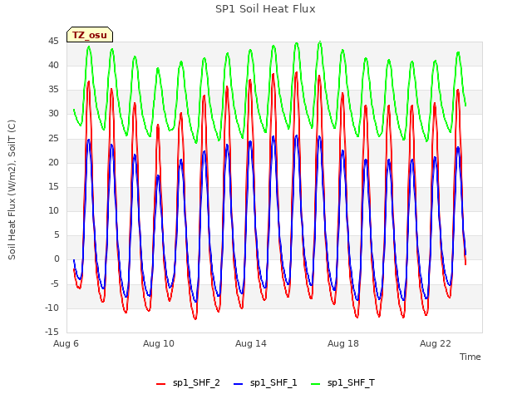Click the Aug 22 x-axis label
532x399 pixels.
tap(436, 343)
